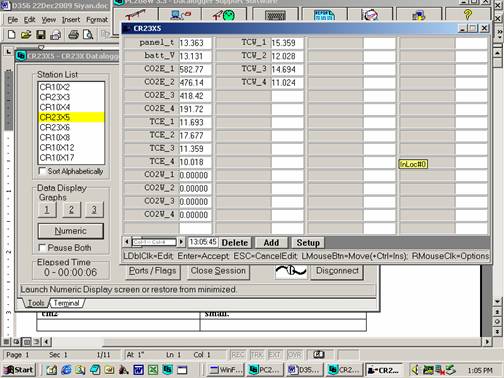Open the PC208W Setup toolbar icon
This screenshot has height=378, width=504.
pos(135,14)
